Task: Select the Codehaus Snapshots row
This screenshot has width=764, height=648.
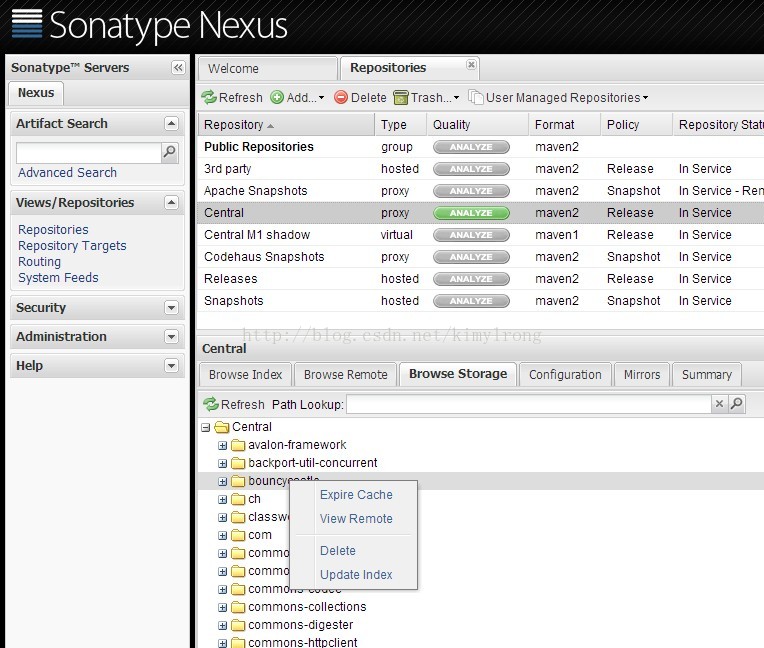Action: [x=480, y=257]
